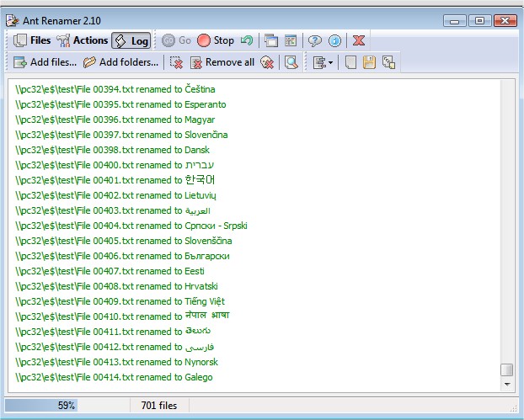Screen dimensions: 524x420
Task: Click the magnifier preview icon
Action: point(291,62)
